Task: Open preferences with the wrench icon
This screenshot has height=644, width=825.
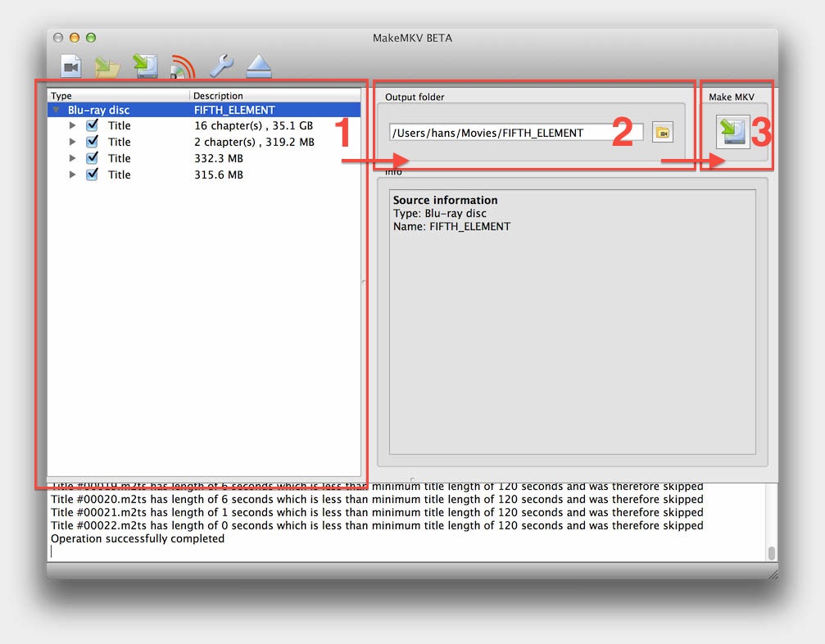Action: [221, 66]
